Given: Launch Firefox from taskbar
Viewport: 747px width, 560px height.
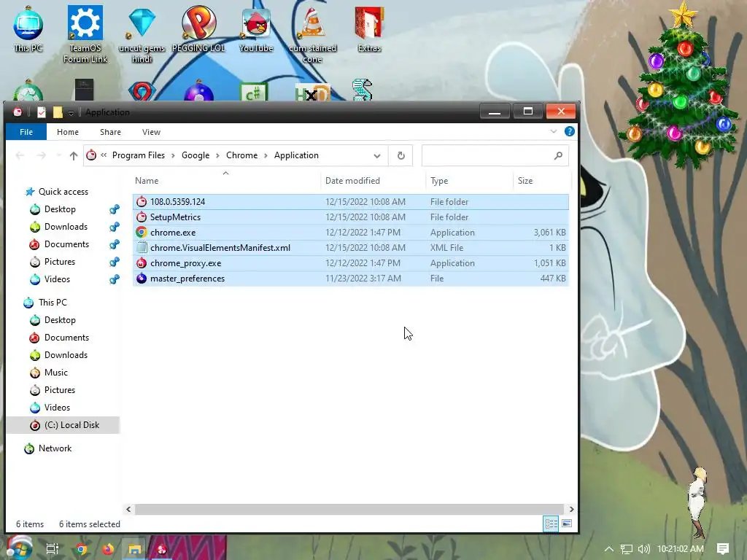Looking at the screenshot, I should [x=108, y=549].
